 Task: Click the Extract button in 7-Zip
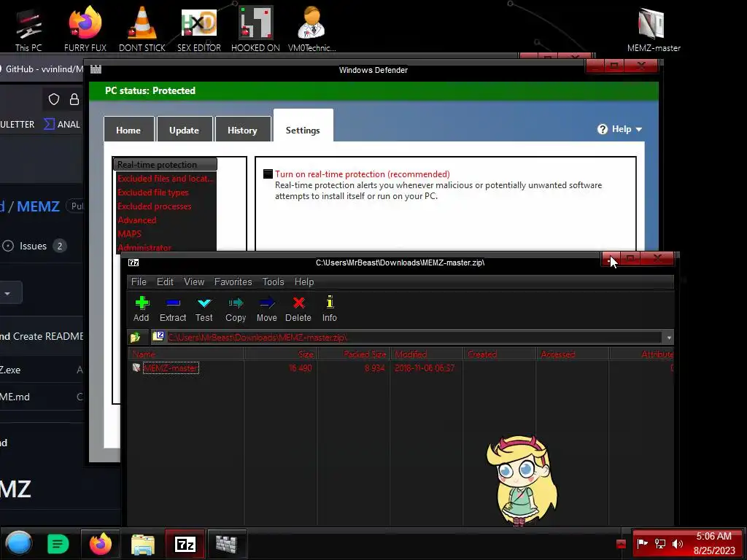[172, 308]
